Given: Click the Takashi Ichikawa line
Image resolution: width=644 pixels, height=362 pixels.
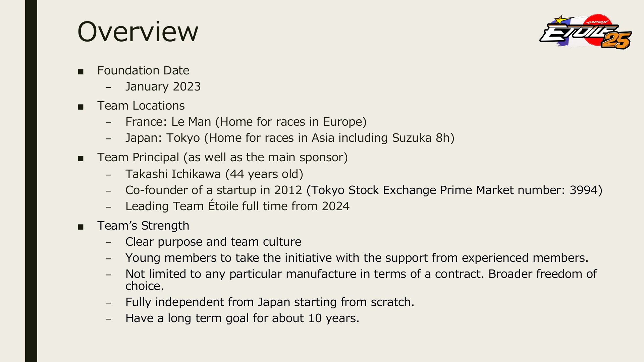Looking at the screenshot, I should tap(214, 174).
